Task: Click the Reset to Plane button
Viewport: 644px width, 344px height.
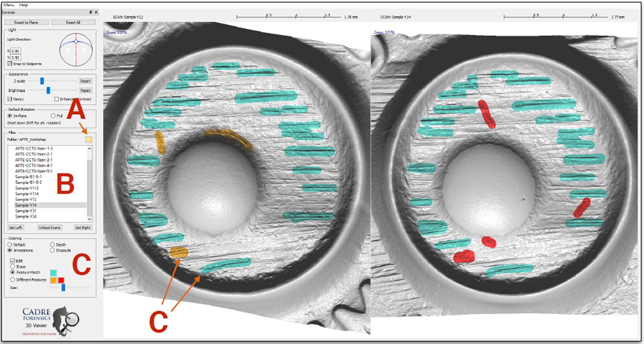Action: click(x=26, y=22)
